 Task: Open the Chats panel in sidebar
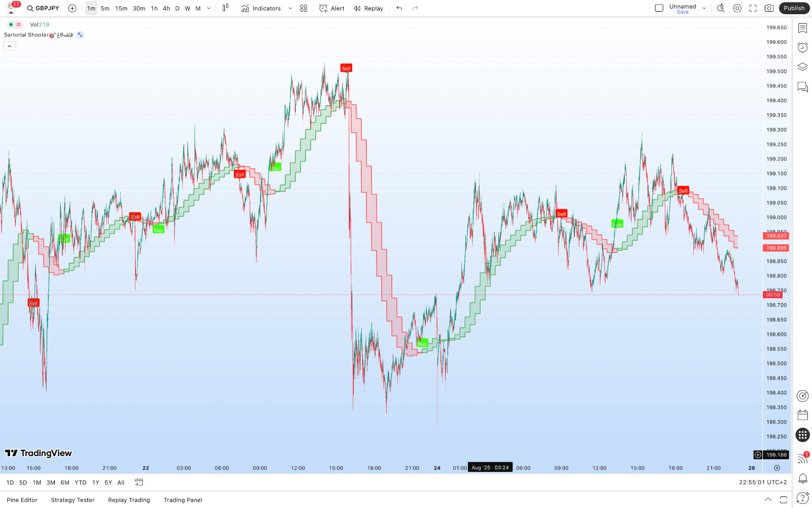(x=802, y=87)
